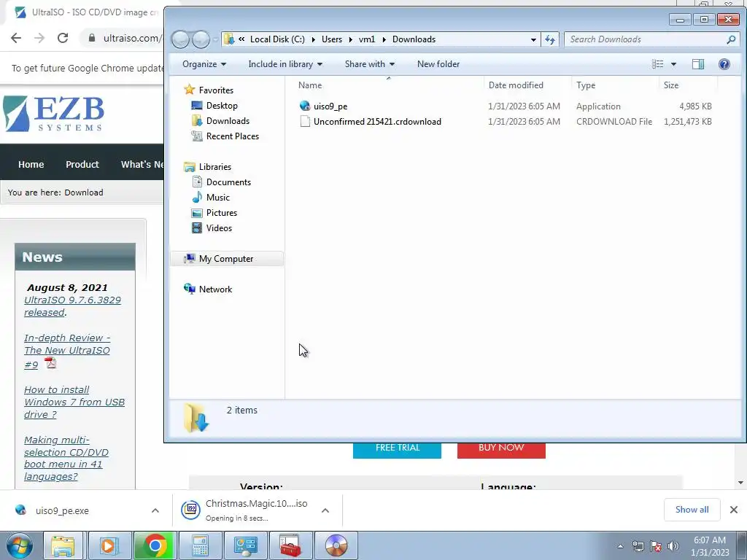Sort files by Name column

click(309, 85)
